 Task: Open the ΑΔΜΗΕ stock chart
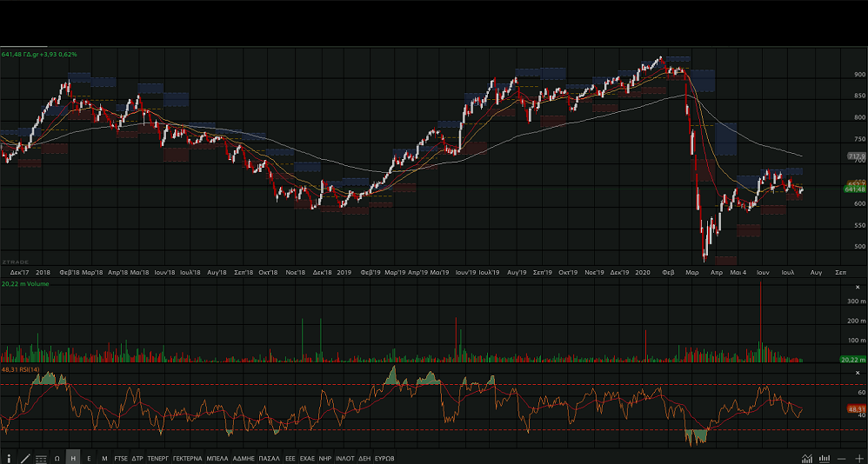coord(244,457)
